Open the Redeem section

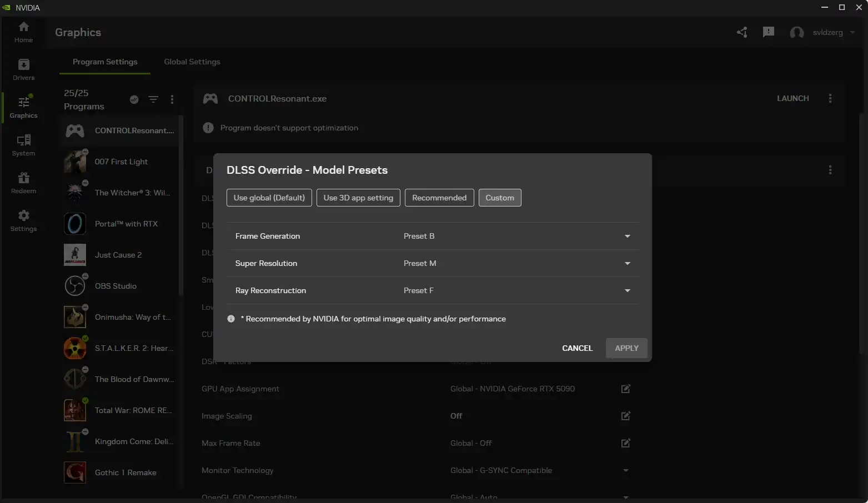[23, 183]
